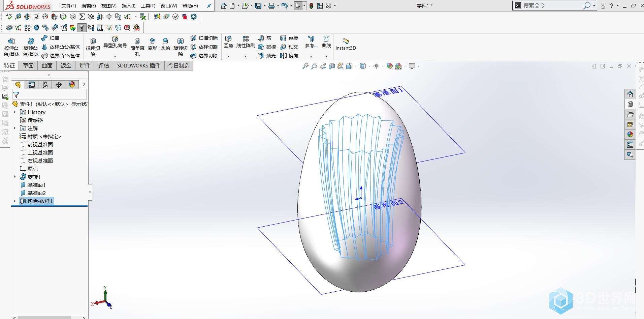Toggle Instant3D mode
Viewport: 644px width, 319px height.
(346, 44)
